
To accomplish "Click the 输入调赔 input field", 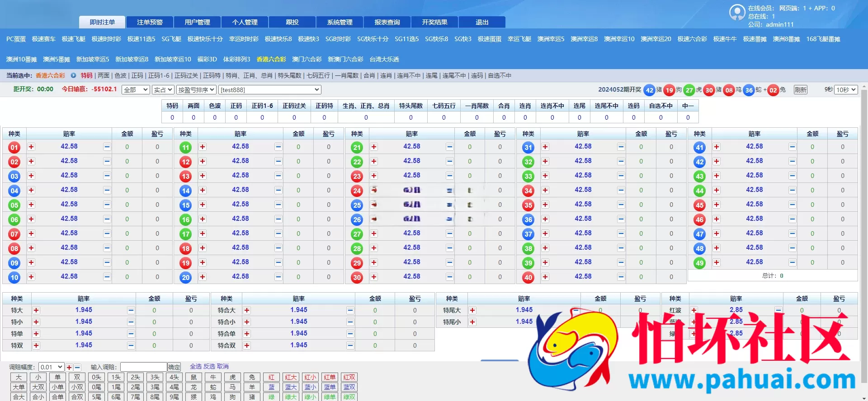I will [x=144, y=367].
